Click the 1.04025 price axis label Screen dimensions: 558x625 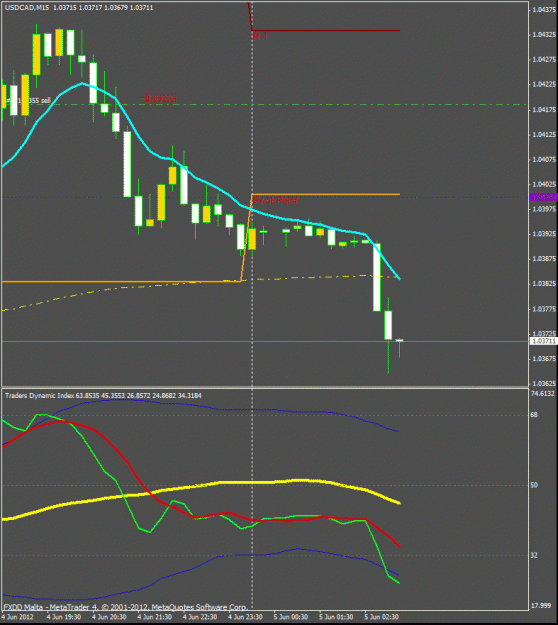point(544,184)
